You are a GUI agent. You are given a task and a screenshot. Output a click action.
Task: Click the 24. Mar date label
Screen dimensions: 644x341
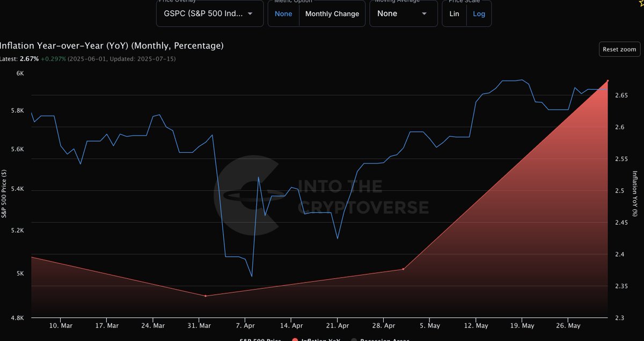(x=153, y=325)
